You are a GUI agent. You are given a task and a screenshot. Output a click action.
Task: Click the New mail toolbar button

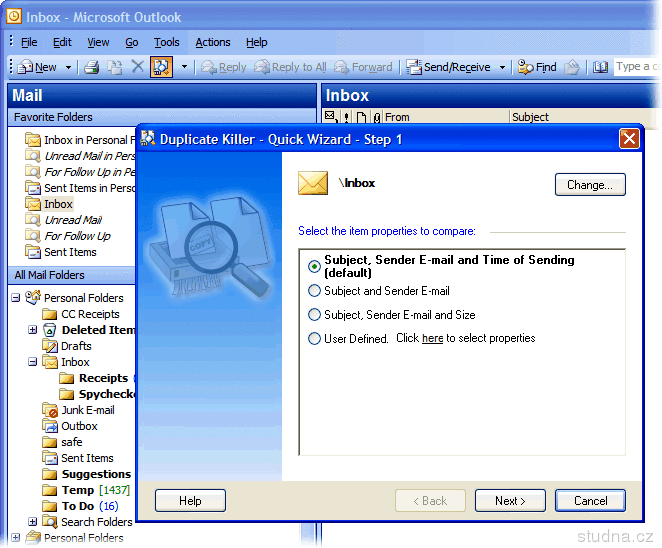pyautogui.click(x=37, y=67)
